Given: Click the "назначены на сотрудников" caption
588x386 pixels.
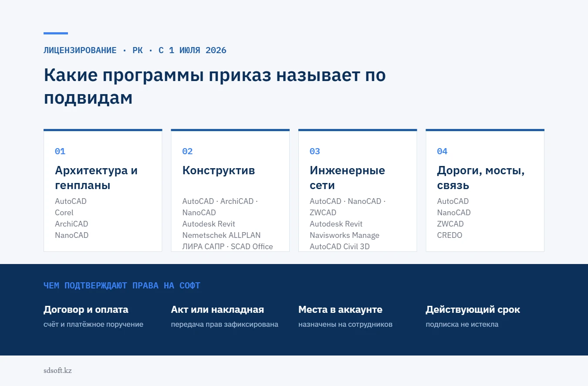Looking at the screenshot, I should pos(345,325).
